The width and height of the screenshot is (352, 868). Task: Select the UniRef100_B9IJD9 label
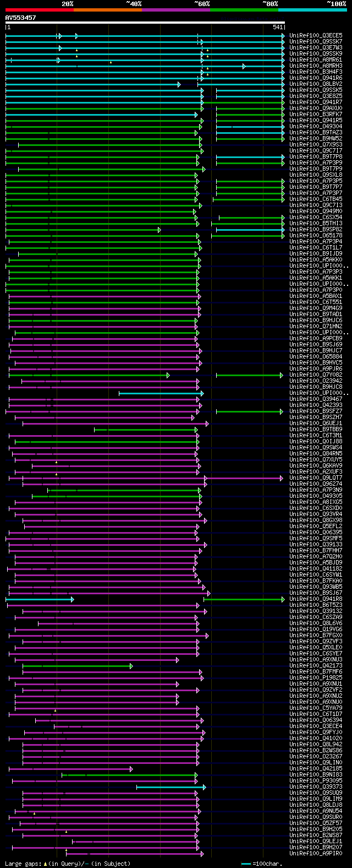tap(316, 254)
